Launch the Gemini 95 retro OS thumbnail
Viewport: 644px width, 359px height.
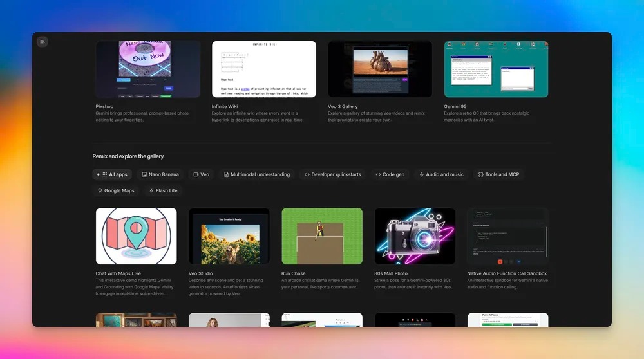click(x=496, y=69)
